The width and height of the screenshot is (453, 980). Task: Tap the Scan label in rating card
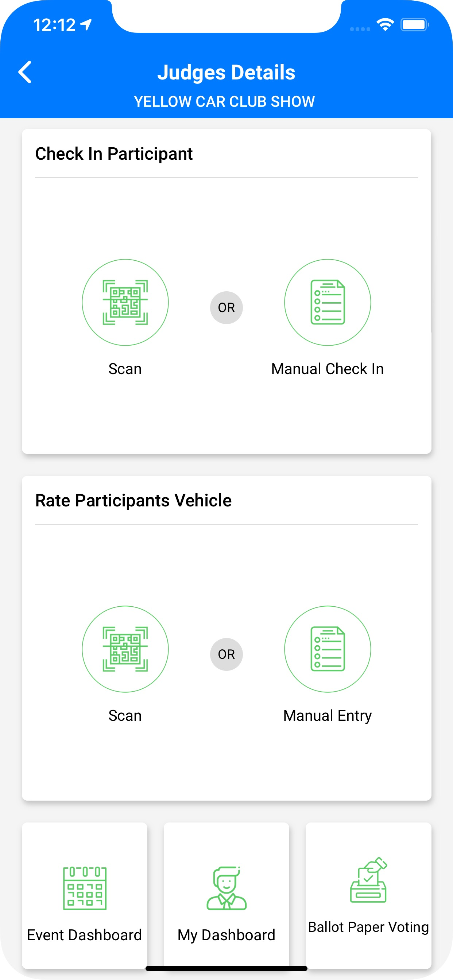pyautogui.click(x=125, y=716)
